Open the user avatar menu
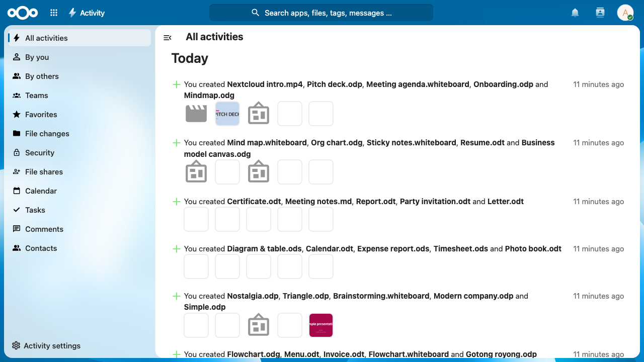Screen dimensions: 644x362 coord(625,13)
